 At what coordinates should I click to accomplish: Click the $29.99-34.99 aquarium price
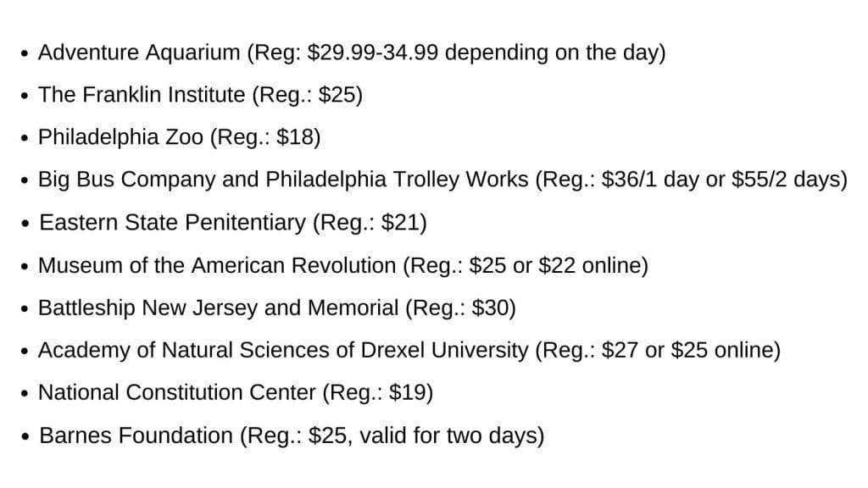pos(373,53)
